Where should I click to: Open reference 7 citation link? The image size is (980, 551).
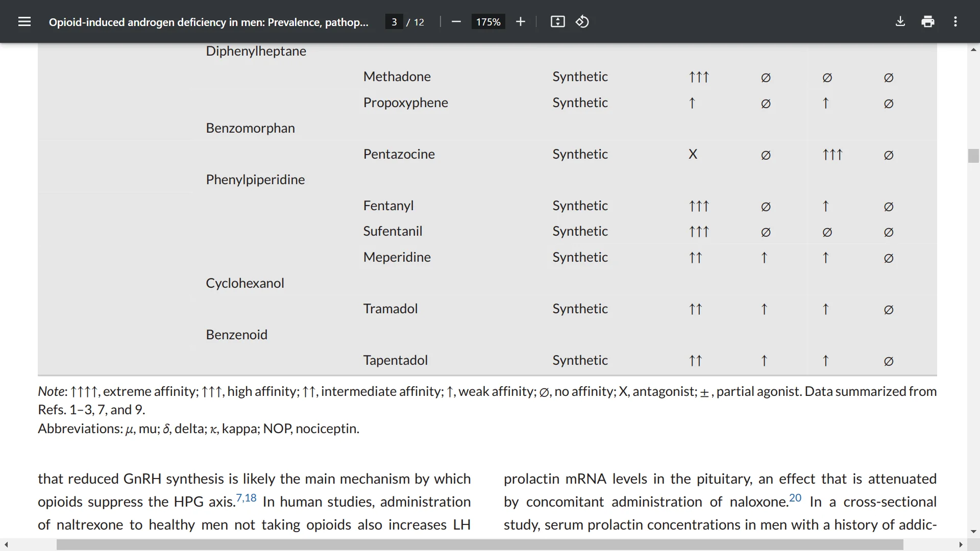(x=239, y=497)
